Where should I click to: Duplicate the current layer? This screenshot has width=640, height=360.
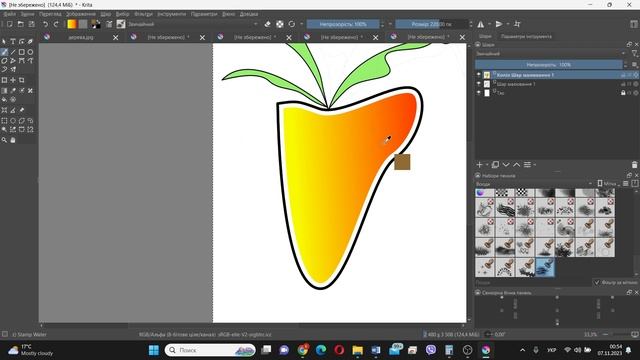(x=495, y=164)
